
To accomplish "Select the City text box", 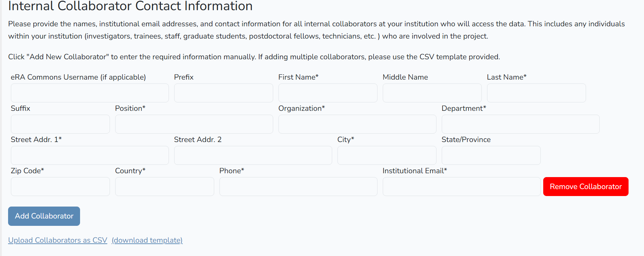I will coord(387,155).
